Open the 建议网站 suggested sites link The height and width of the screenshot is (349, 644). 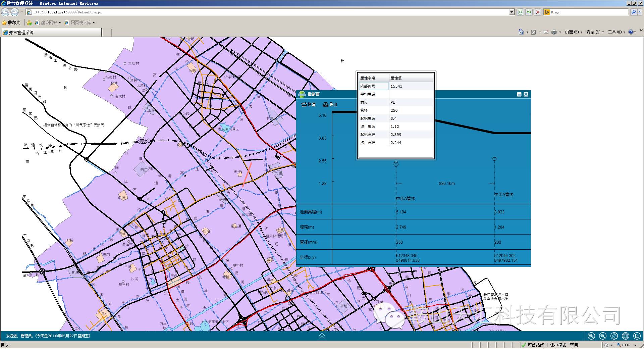tap(48, 22)
